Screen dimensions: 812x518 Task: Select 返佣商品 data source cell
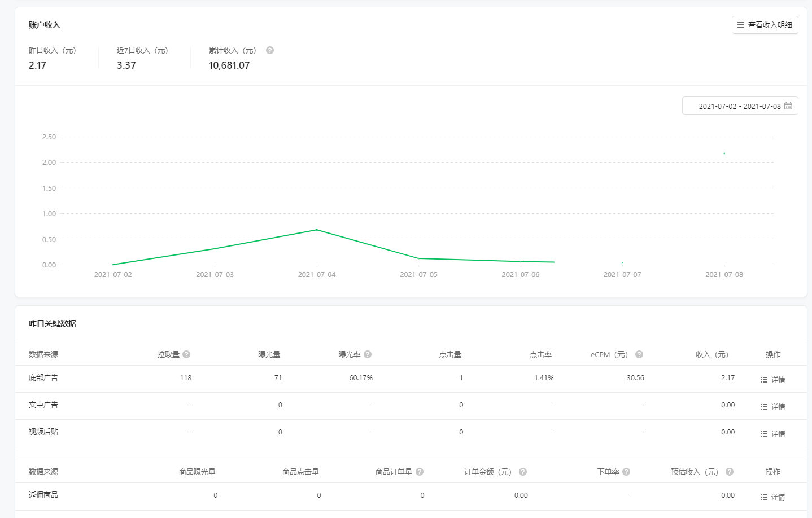click(43, 495)
